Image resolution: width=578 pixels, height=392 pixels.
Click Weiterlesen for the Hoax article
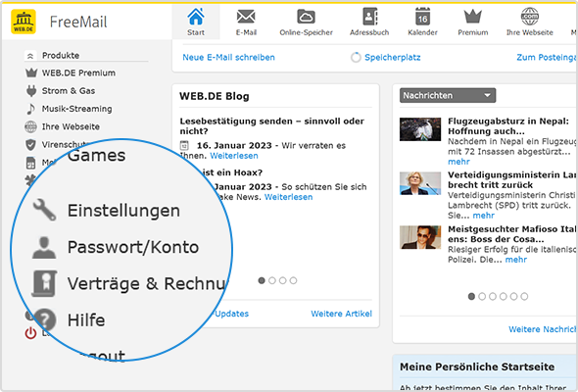(288, 197)
